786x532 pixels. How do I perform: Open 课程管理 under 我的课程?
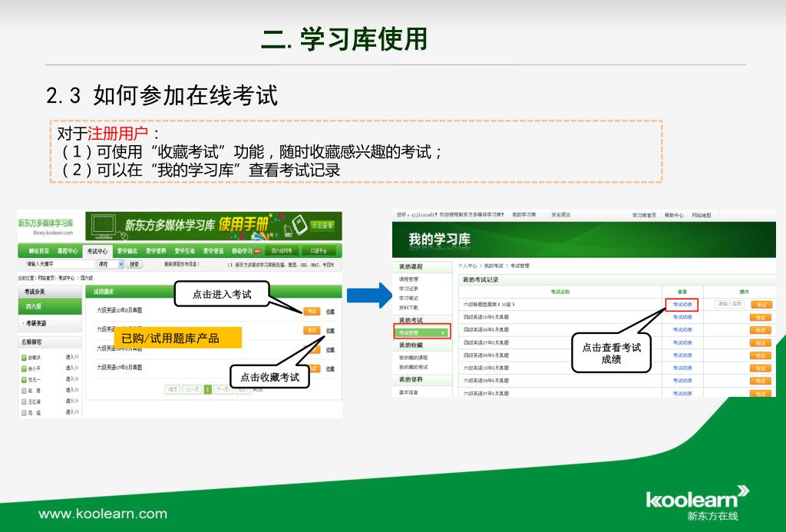click(408, 279)
